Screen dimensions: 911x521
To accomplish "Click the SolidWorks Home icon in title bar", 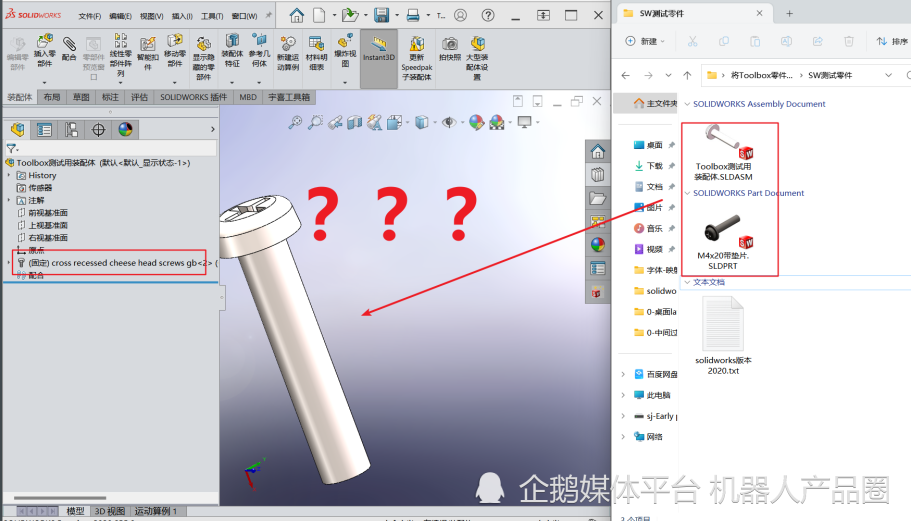I will click(296, 16).
